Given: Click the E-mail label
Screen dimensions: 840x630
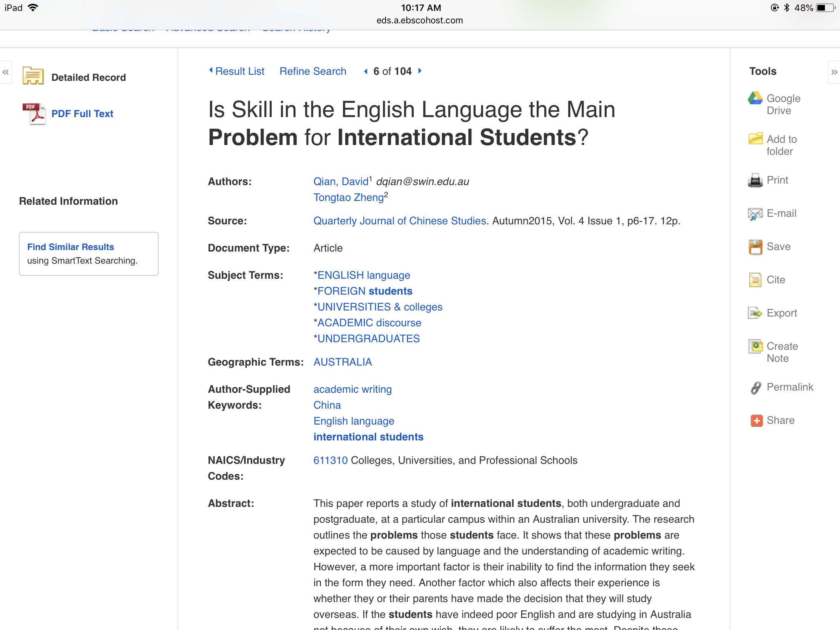Looking at the screenshot, I should pos(781,213).
